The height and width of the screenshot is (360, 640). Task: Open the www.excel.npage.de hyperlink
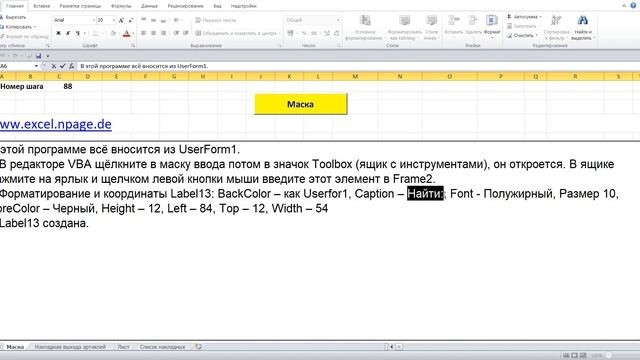(56, 124)
